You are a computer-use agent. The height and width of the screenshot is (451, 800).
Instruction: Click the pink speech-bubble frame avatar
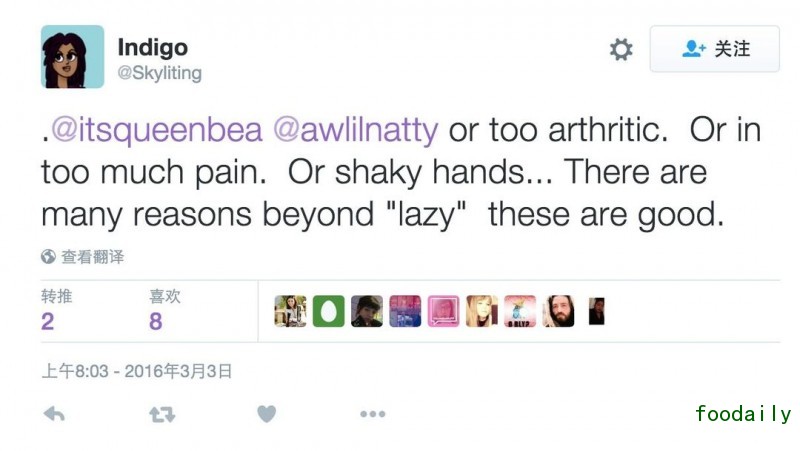443,311
